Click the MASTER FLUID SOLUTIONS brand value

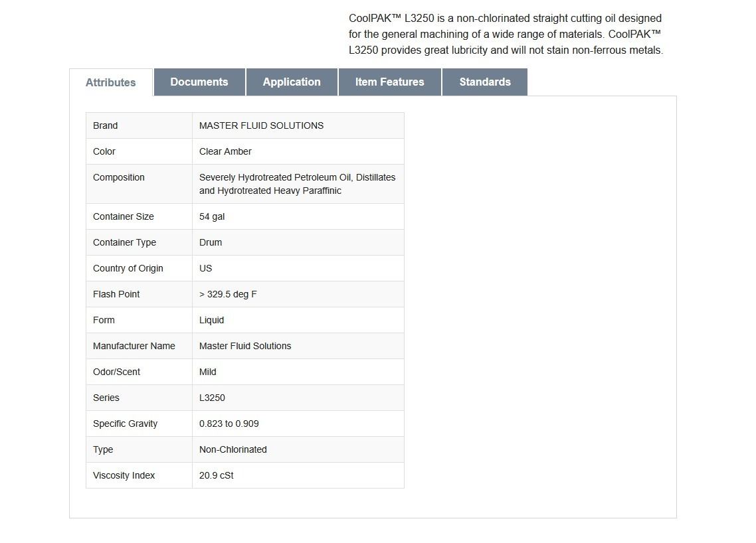(261, 125)
